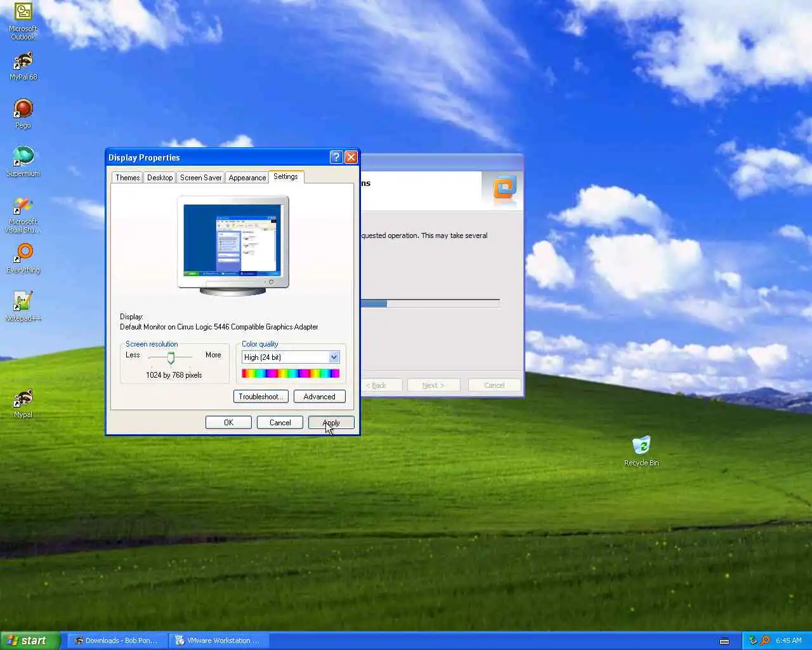This screenshot has height=650, width=812.
Task: Click the monitor preview image
Action: tap(233, 246)
